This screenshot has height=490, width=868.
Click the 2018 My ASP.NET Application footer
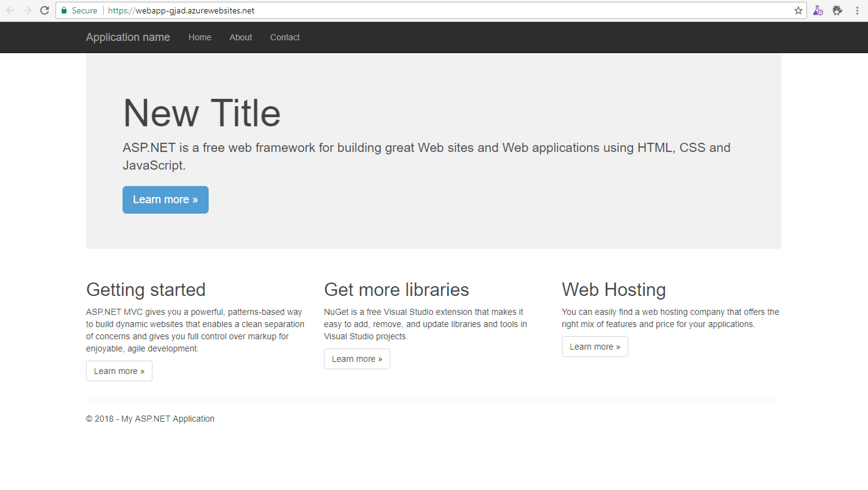150,419
